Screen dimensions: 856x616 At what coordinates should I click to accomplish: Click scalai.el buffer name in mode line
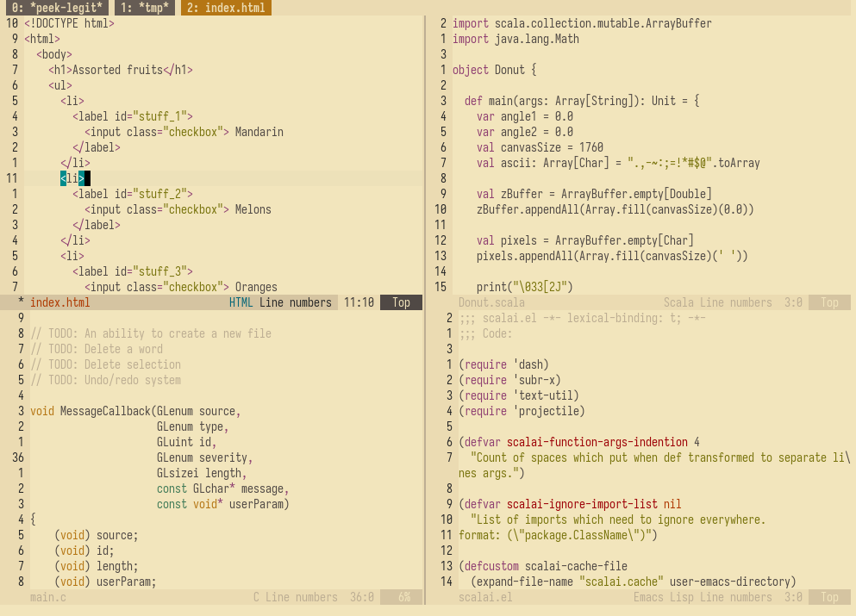click(485, 597)
